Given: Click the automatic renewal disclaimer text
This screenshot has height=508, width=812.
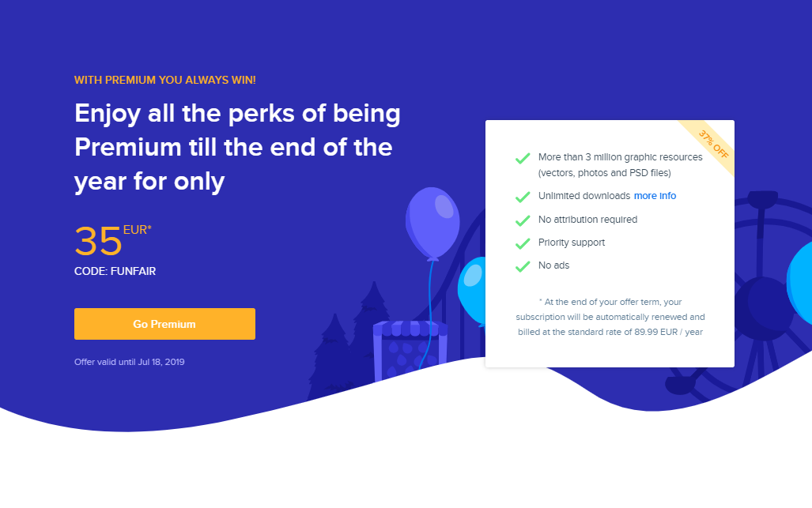Looking at the screenshot, I should (x=609, y=317).
